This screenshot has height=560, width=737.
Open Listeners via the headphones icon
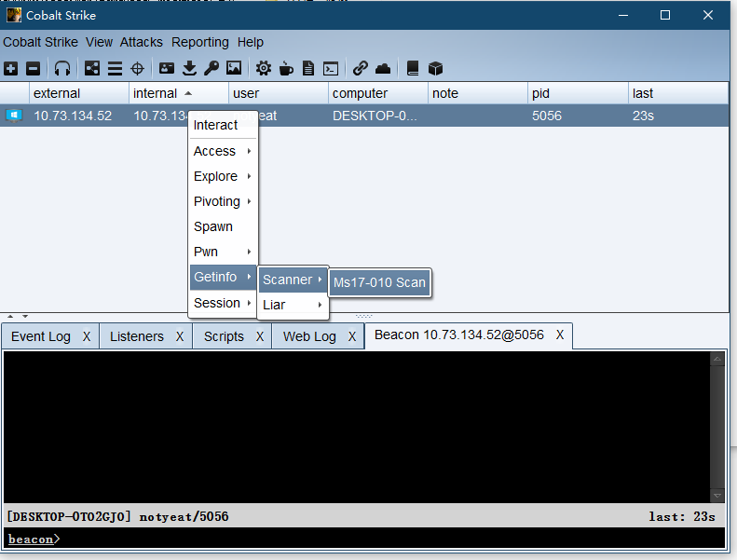click(x=62, y=69)
